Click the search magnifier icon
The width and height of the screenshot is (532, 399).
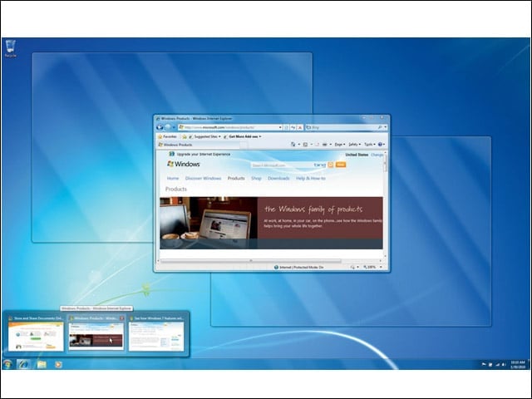click(x=380, y=127)
